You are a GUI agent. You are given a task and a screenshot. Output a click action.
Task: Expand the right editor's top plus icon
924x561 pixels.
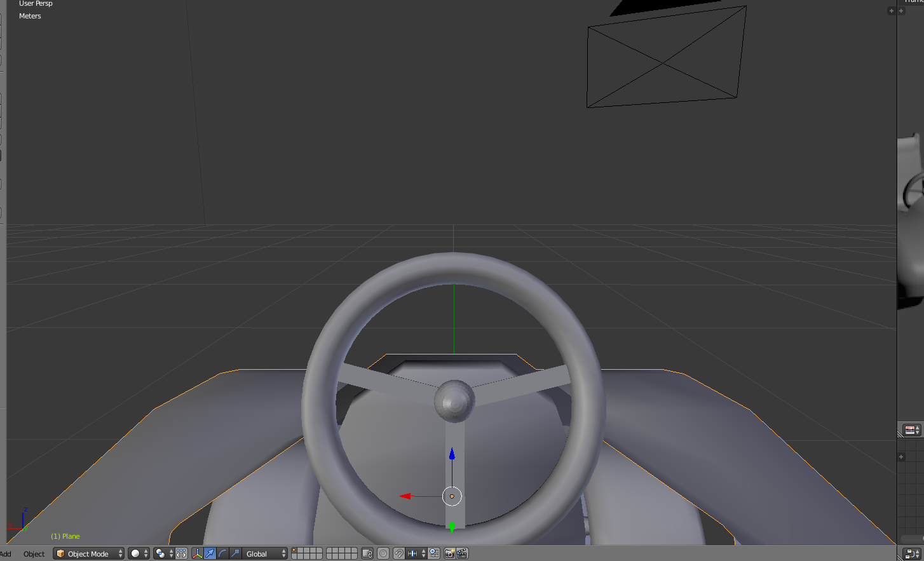coord(901,11)
